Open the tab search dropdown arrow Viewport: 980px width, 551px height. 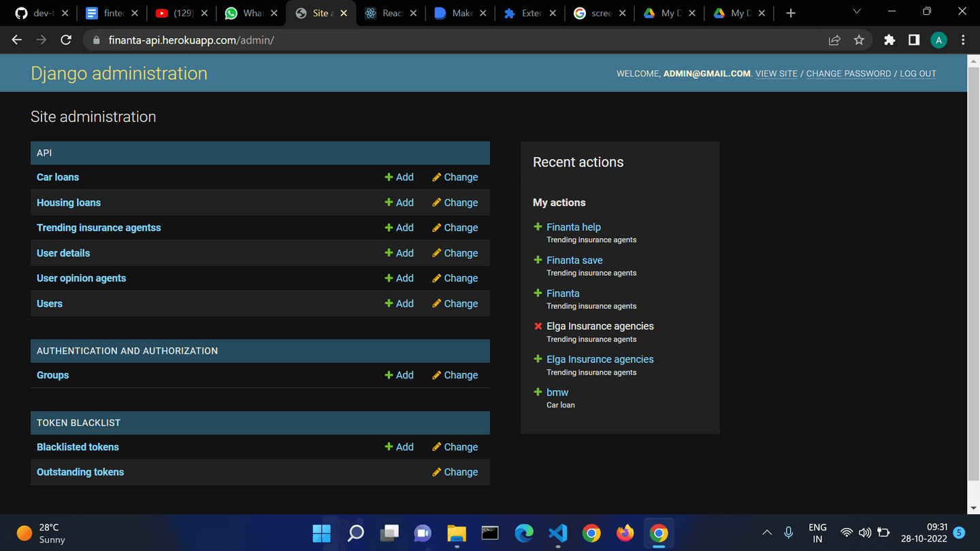tap(857, 12)
